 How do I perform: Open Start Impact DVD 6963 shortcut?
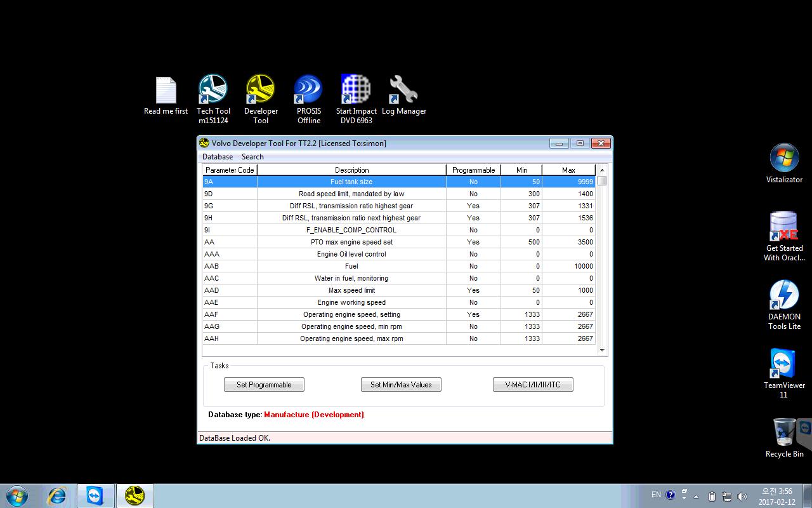tap(356, 99)
